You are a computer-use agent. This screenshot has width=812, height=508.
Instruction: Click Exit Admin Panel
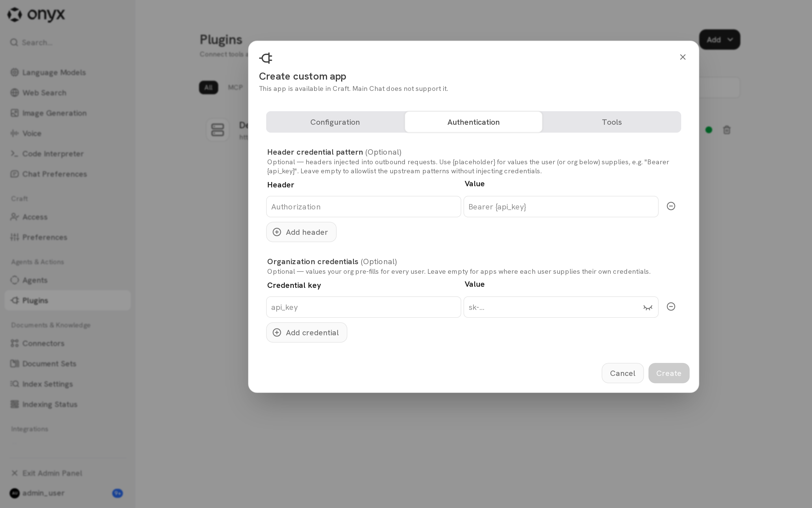67,473
